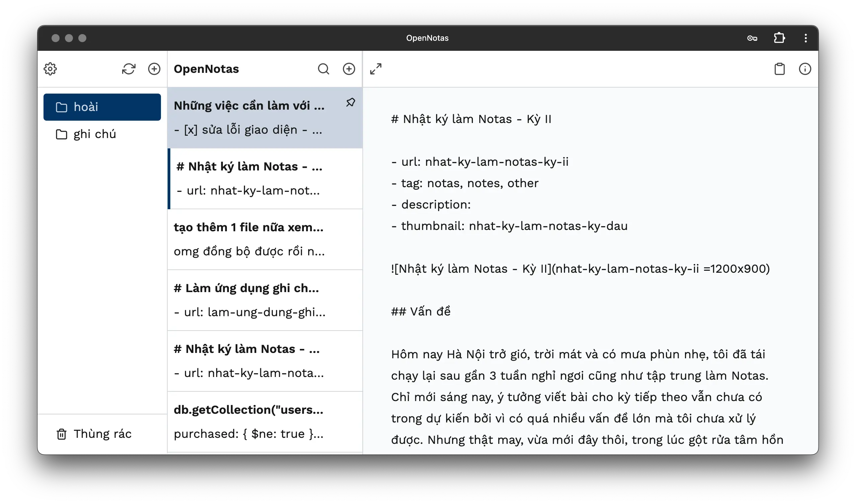Unpin the note 'Những việc cần làm với ...'
This screenshot has height=504, width=856.
351,102
